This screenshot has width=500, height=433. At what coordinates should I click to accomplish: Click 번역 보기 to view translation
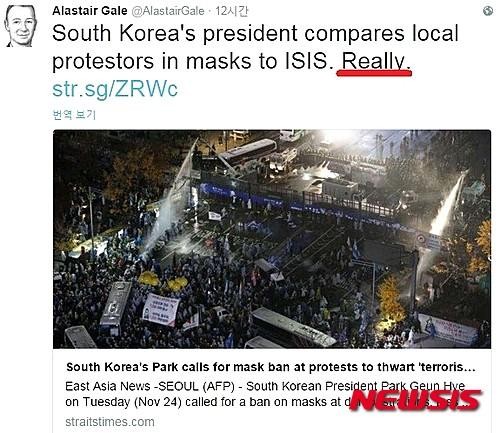coord(74,115)
